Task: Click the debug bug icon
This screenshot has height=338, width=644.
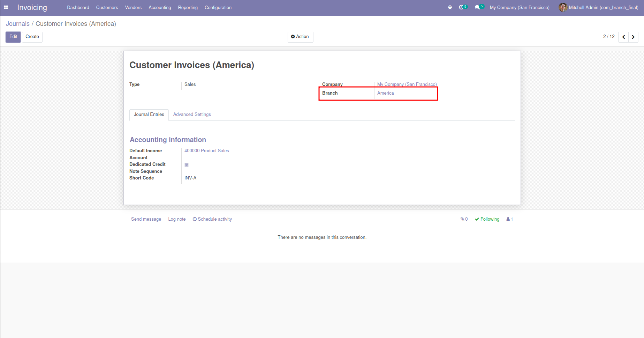Action: 450,7
